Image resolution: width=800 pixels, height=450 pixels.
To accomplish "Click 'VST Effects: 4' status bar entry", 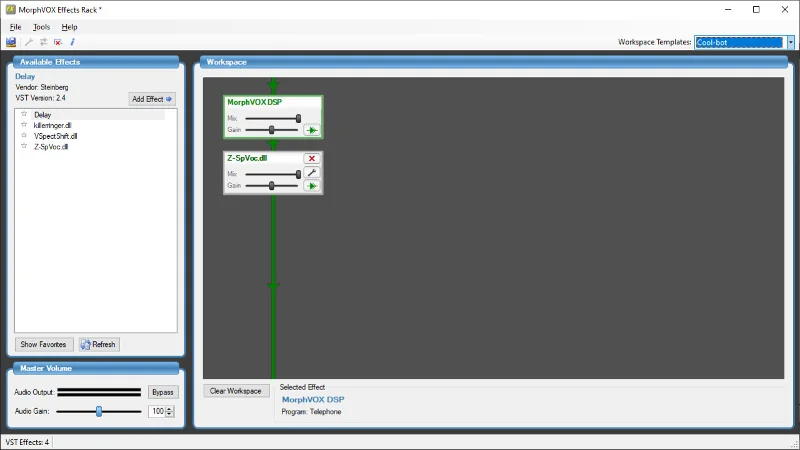I will tap(28, 442).
